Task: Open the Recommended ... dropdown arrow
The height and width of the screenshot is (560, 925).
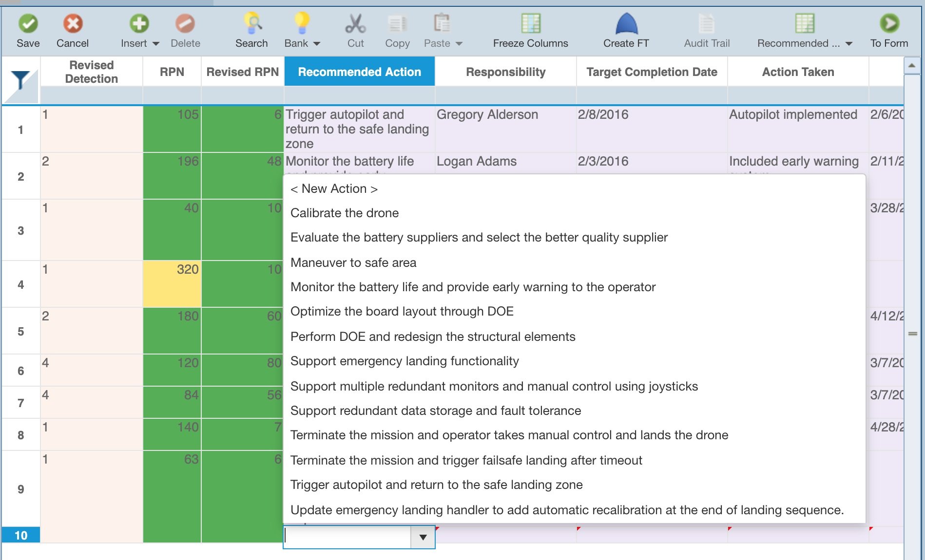Action: coord(849,44)
